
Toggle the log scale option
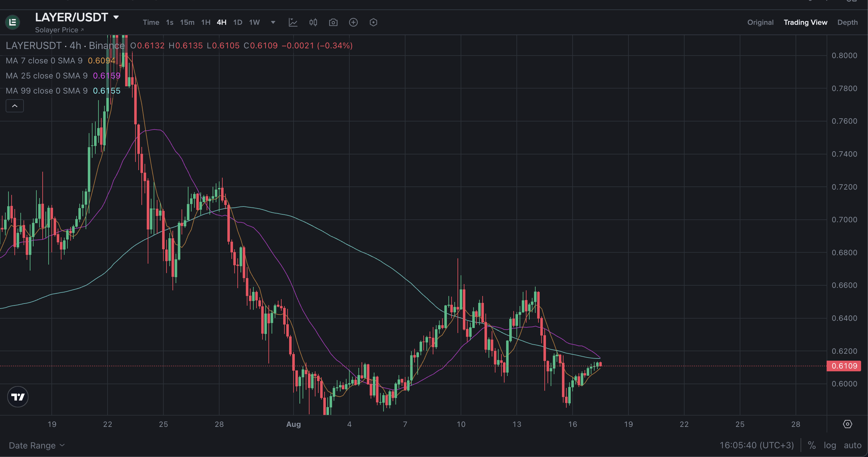click(830, 445)
